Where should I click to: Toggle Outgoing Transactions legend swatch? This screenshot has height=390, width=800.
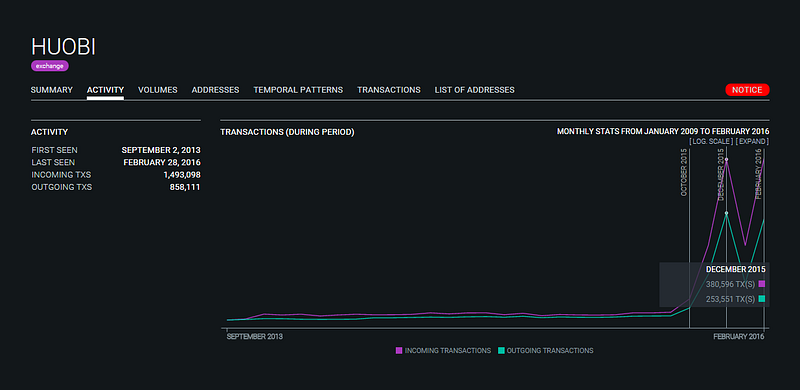pyautogui.click(x=501, y=351)
